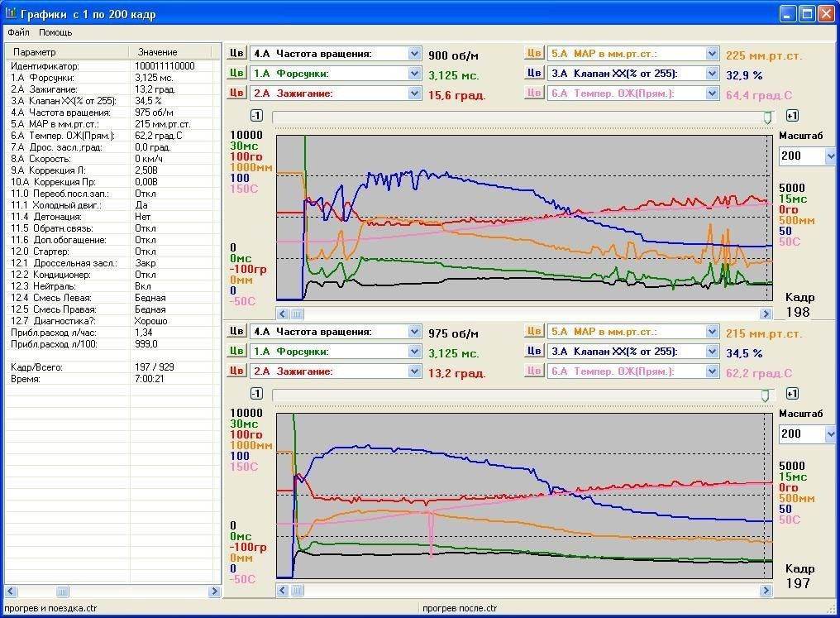840x618 pixels.
Task: Click the upper graph frame position slider
Action: point(767,117)
